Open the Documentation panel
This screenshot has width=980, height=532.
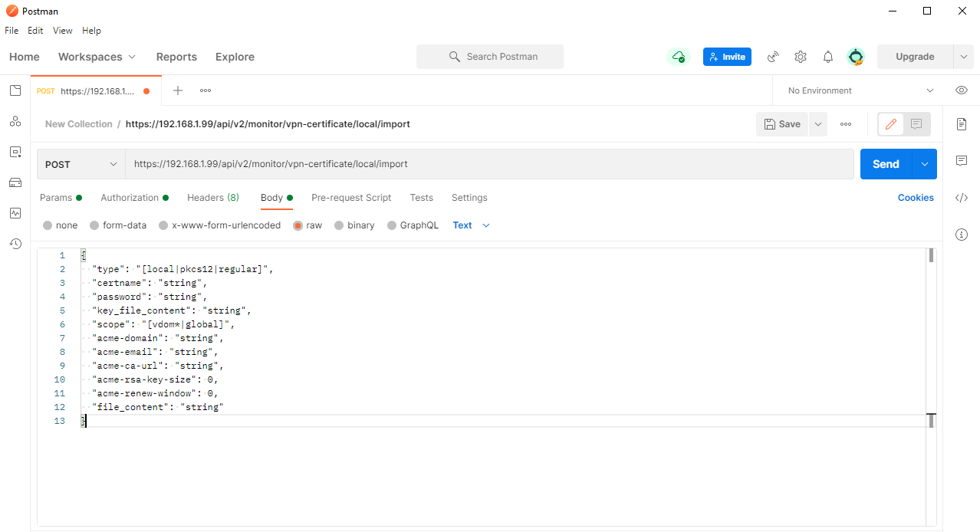(x=962, y=123)
